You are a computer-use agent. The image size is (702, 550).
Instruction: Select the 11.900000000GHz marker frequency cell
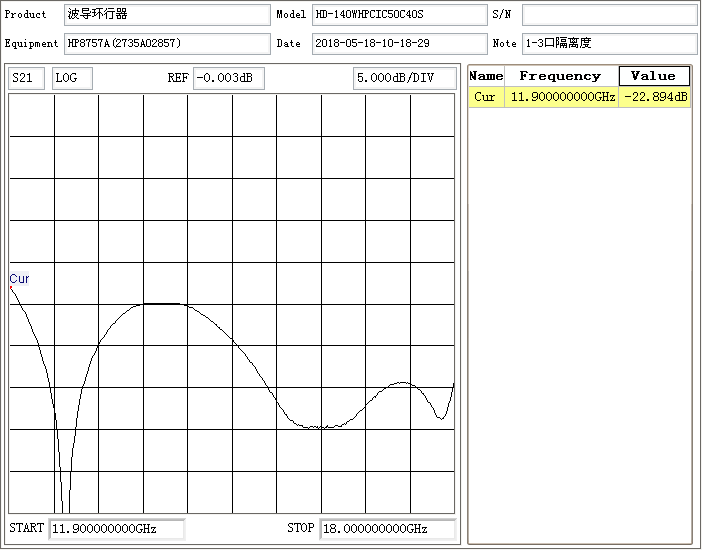pos(561,97)
